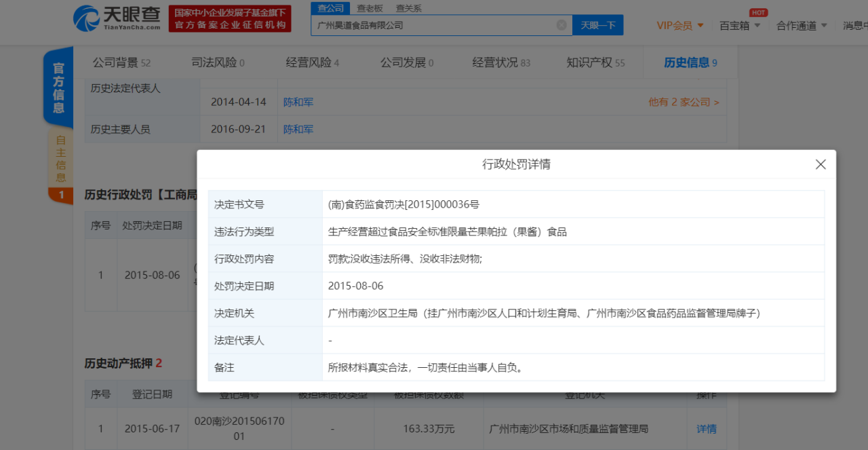Click the 行政处罚详情 dialog title
Viewport: 868px width, 450px height.
pos(516,164)
